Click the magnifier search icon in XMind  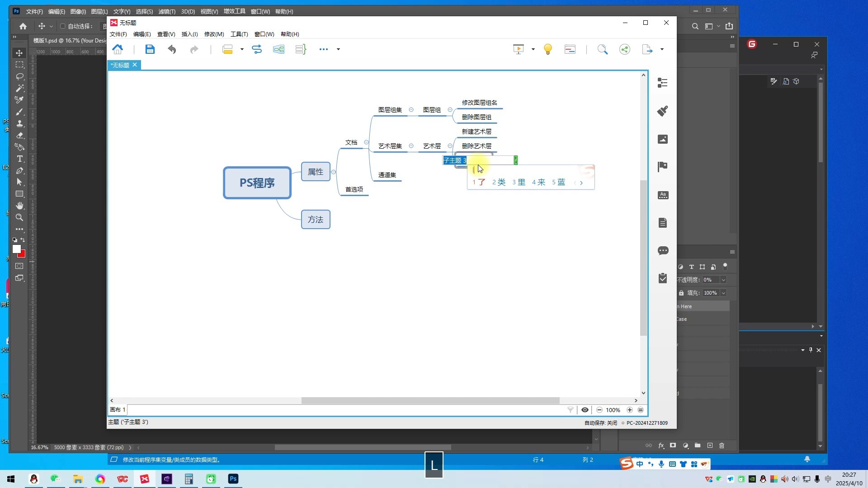click(602, 49)
